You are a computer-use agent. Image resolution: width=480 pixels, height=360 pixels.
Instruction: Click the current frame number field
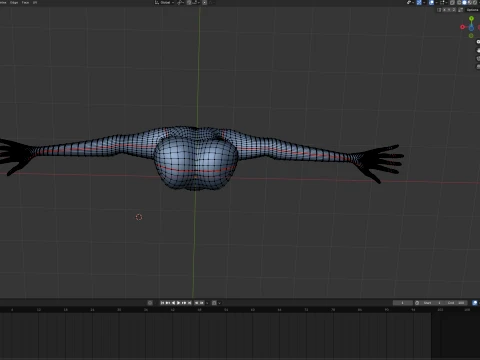pos(403,303)
